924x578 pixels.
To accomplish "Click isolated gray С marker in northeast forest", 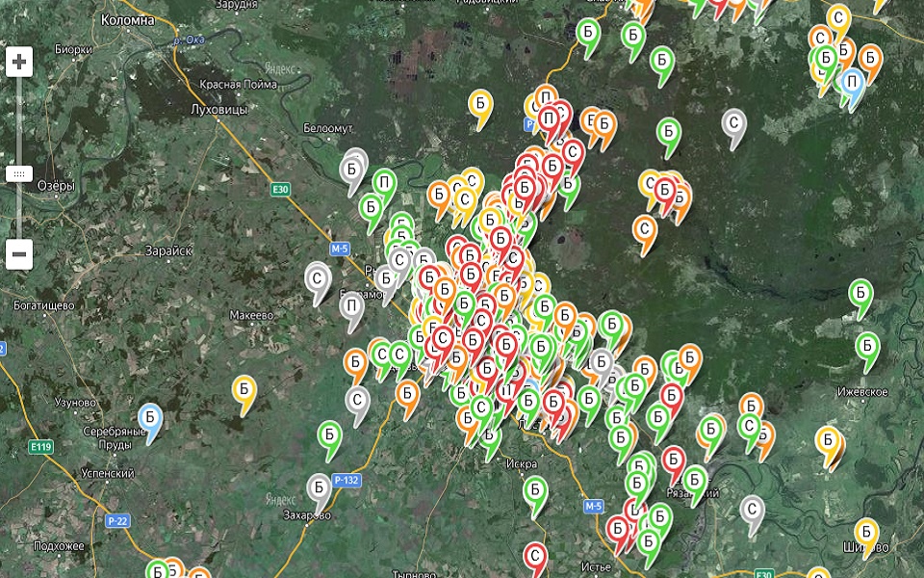I will pyautogui.click(x=734, y=123).
